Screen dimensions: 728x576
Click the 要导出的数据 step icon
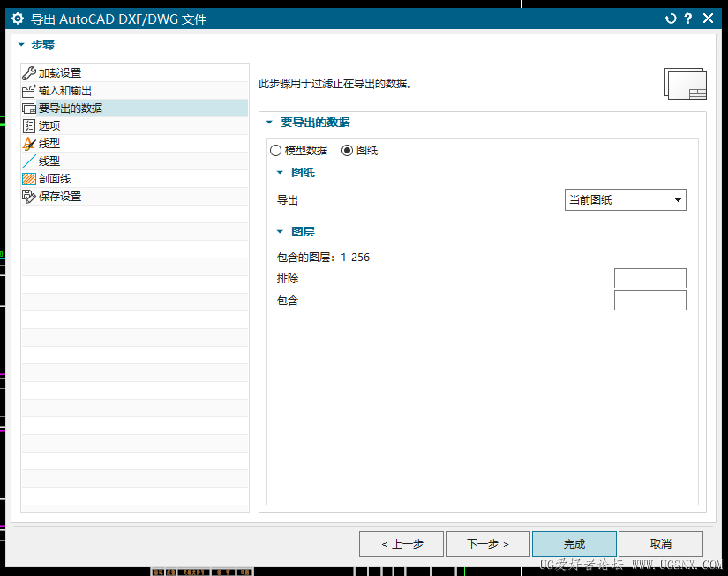pos(29,108)
